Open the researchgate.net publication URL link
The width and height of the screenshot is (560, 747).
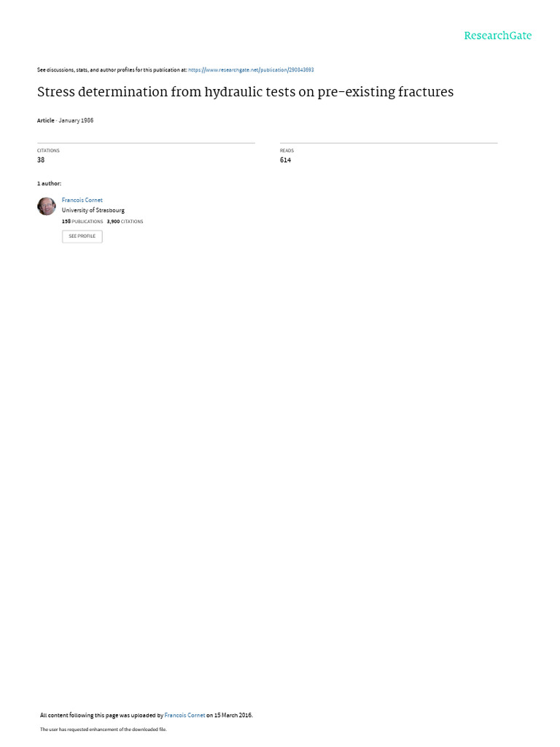point(251,69)
